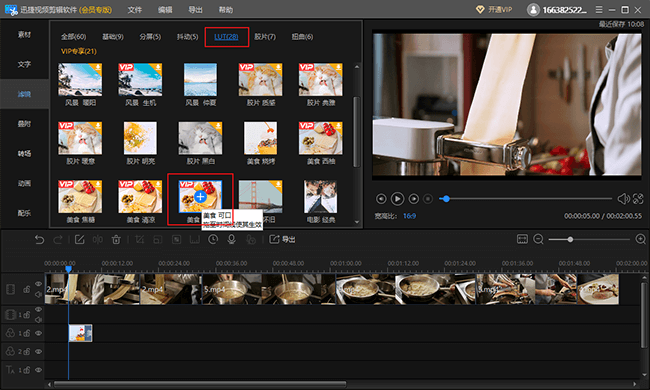Open the hamburger settings menu in title bar
Viewport: 650px width, 390px height.
(599, 9)
